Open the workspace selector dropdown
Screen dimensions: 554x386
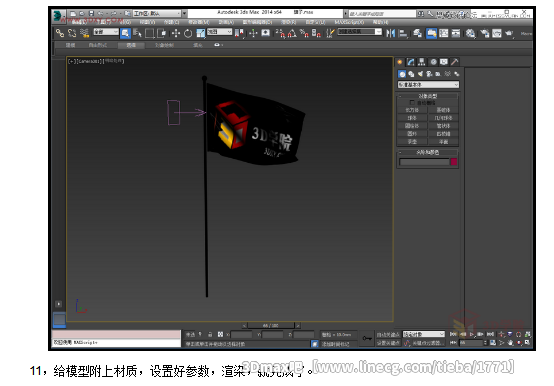click(157, 13)
